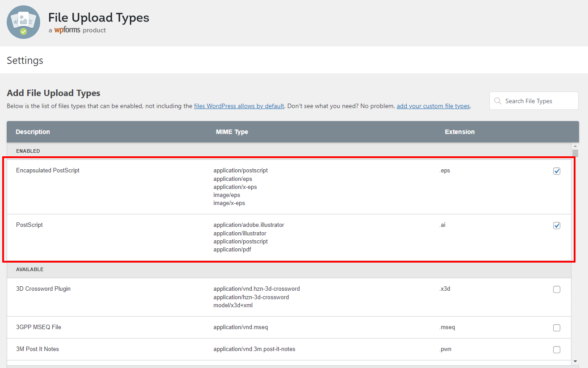Click the scrollbar down arrow
This screenshot has height=368, width=588.
575,361
